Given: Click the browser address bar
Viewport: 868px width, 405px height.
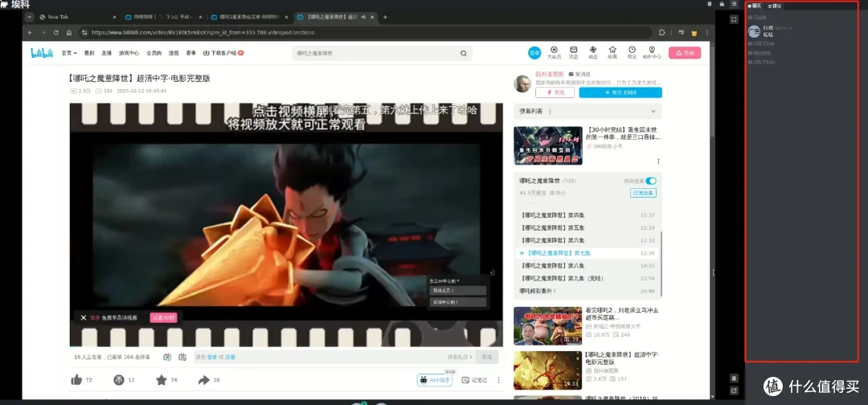Looking at the screenshot, I should [x=366, y=33].
